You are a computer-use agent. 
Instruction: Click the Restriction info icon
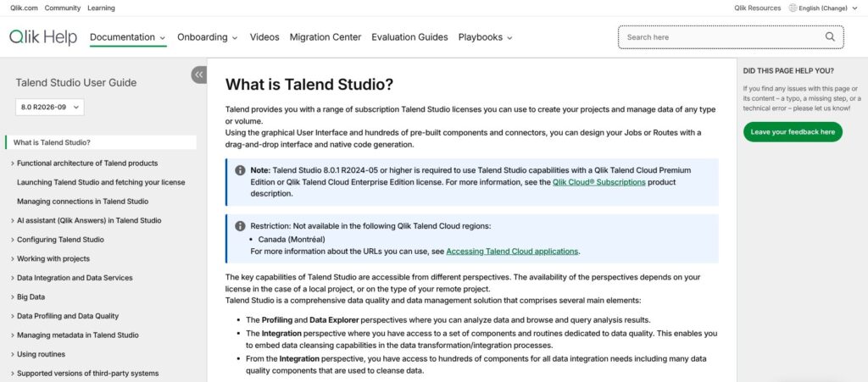240,226
